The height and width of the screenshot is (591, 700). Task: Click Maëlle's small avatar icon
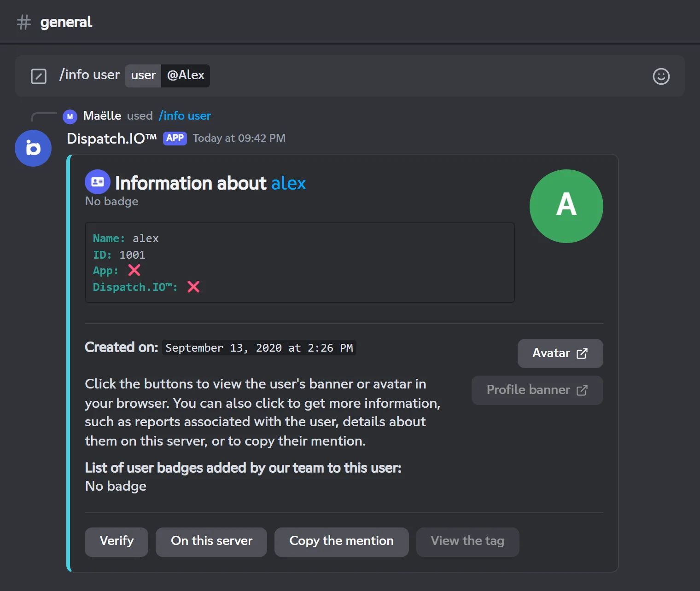tap(70, 116)
